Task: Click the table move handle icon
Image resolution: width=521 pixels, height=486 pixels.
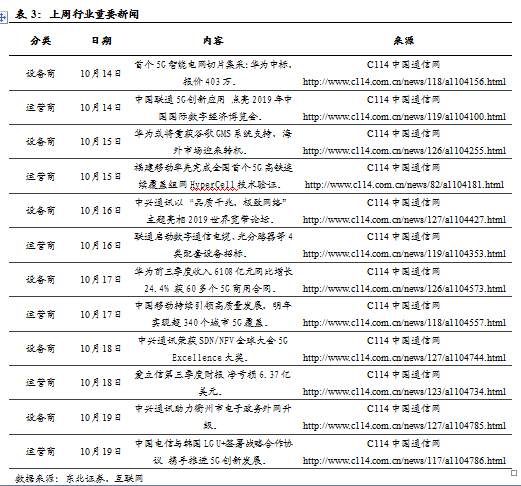Action: (x=3, y=17)
